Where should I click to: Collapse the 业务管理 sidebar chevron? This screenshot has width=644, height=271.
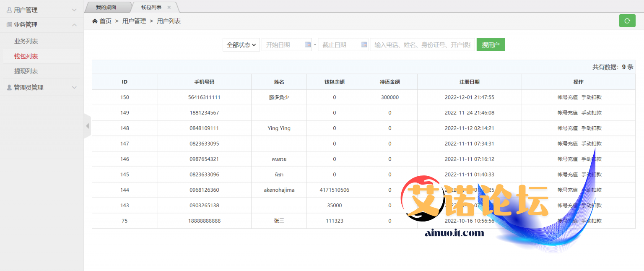click(74, 25)
